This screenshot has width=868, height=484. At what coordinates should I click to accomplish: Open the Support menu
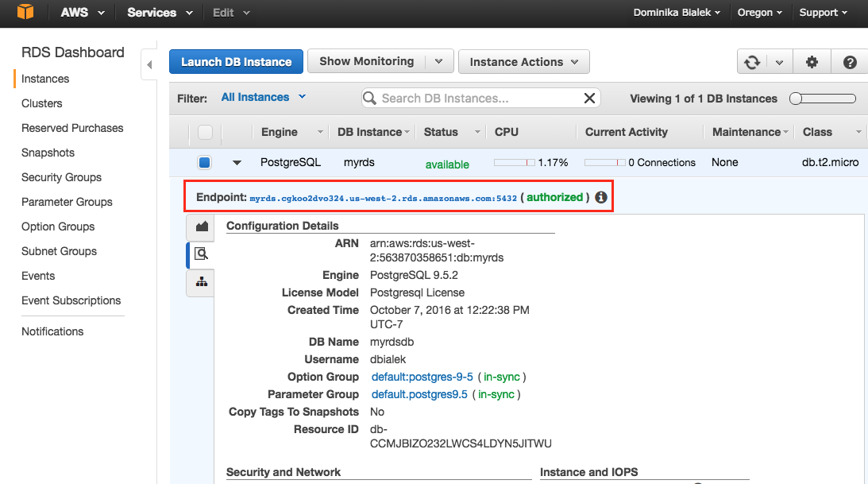pos(824,12)
